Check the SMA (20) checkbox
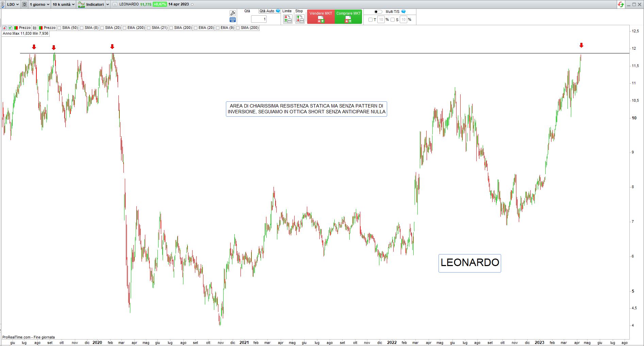 [x=102, y=28]
